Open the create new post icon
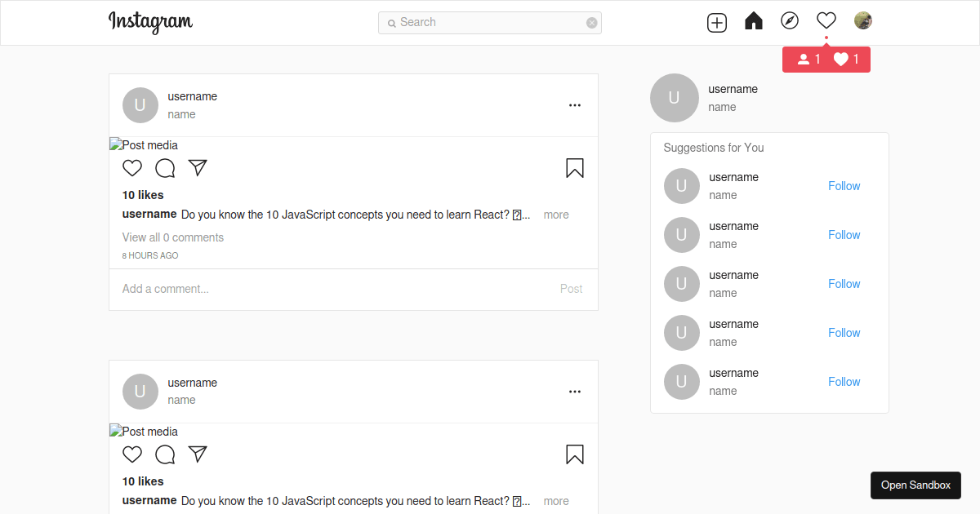The width and height of the screenshot is (980, 514). 716,22
